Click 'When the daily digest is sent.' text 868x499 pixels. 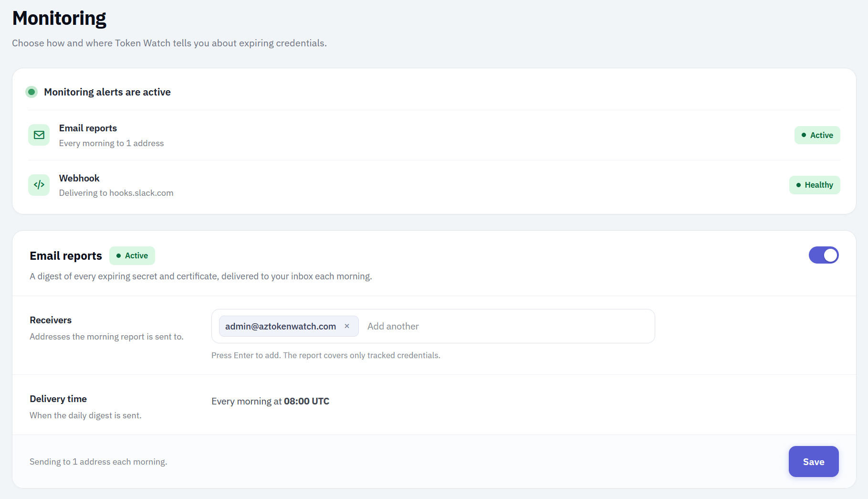click(85, 415)
